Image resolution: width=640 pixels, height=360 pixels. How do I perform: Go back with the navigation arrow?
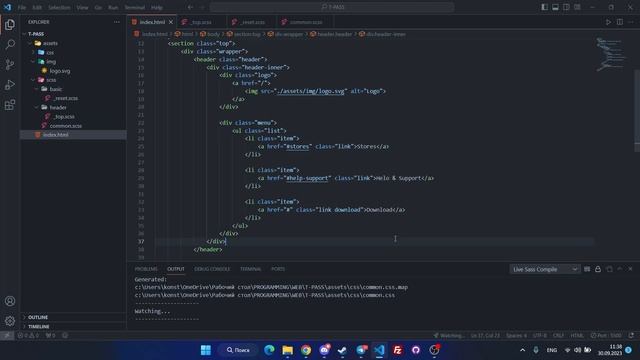(191, 7)
